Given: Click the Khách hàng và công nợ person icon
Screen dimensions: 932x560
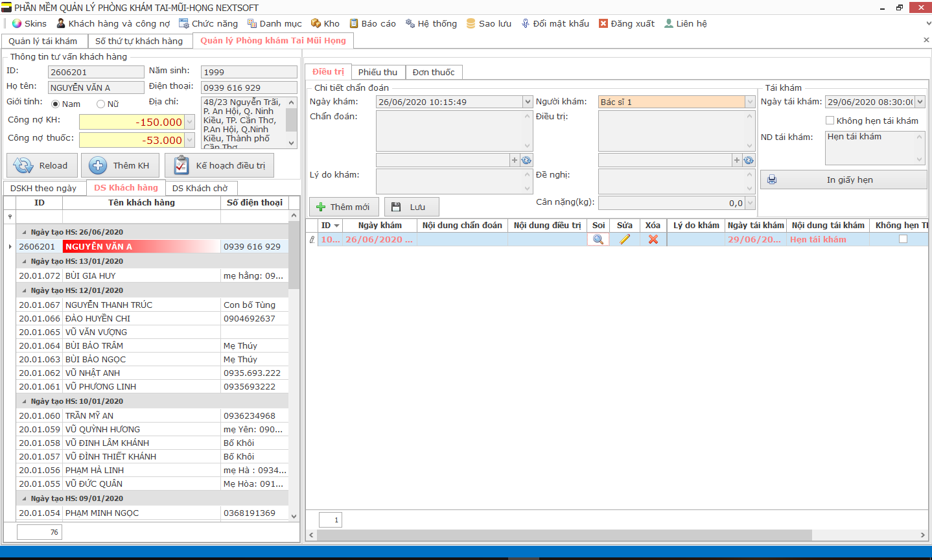Looking at the screenshot, I should pyautogui.click(x=61, y=23).
